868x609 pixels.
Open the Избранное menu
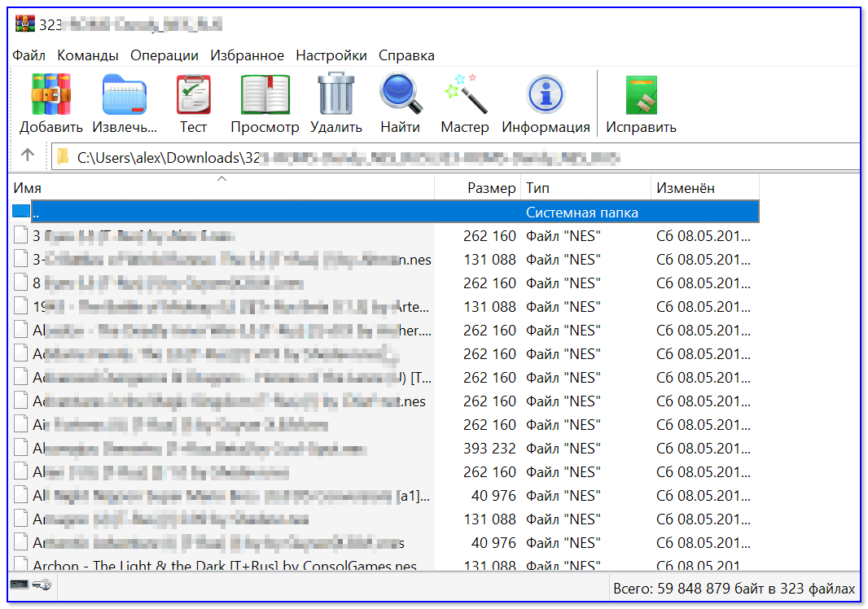(247, 55)
